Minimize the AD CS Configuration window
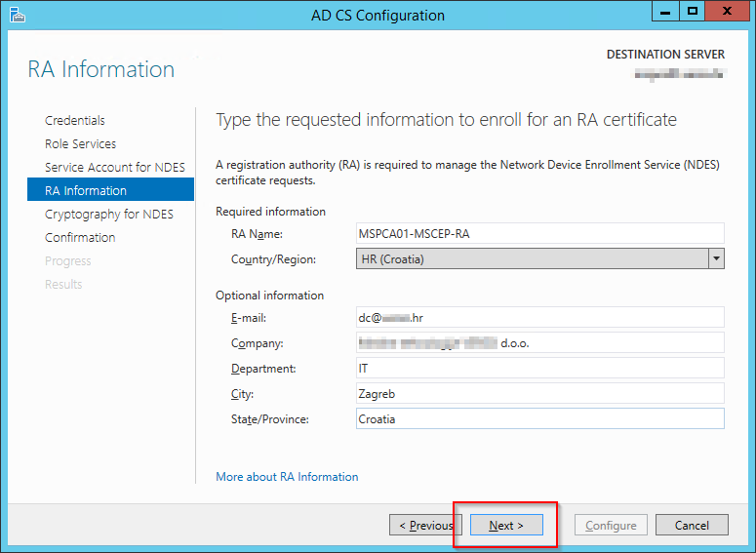The height and width of the screenshot is (553, 756). point(665,11)
